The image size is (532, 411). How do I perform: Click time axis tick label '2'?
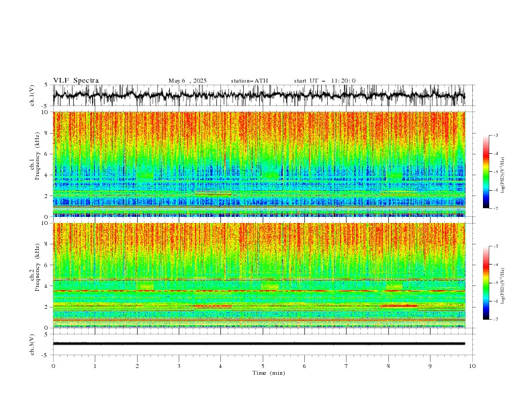[x=137, y=366]
